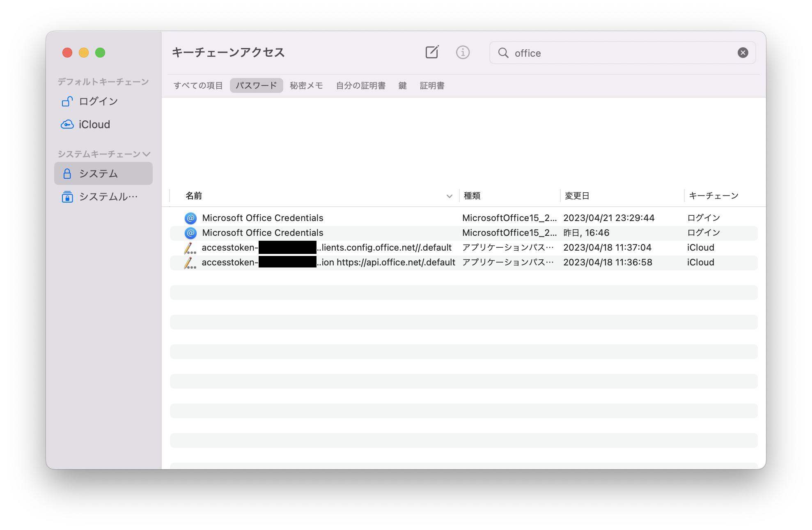Clear the office search text
812x530 pixels.
tap(743, 53)
